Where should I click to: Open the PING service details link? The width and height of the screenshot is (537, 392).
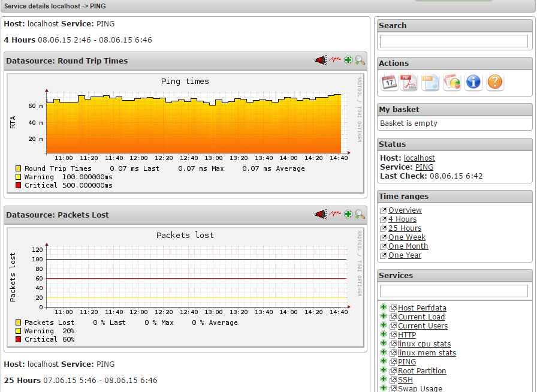[x=406, y=361]
